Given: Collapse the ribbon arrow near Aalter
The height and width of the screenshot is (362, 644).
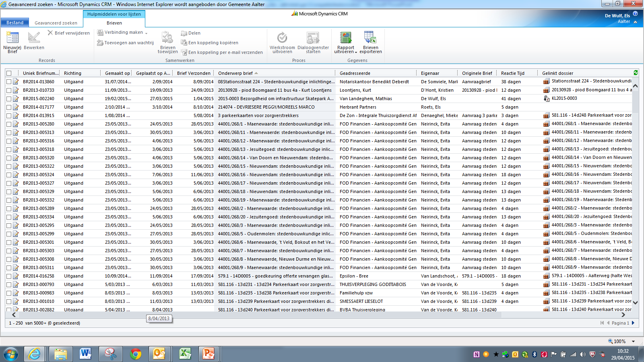Looking at the screenshot, I should tap(635, 22).
